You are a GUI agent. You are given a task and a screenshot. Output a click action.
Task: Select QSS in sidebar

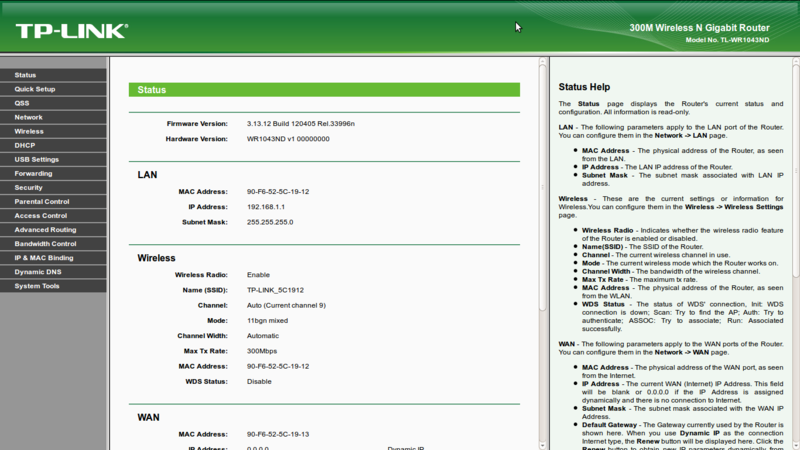(53, 103)
